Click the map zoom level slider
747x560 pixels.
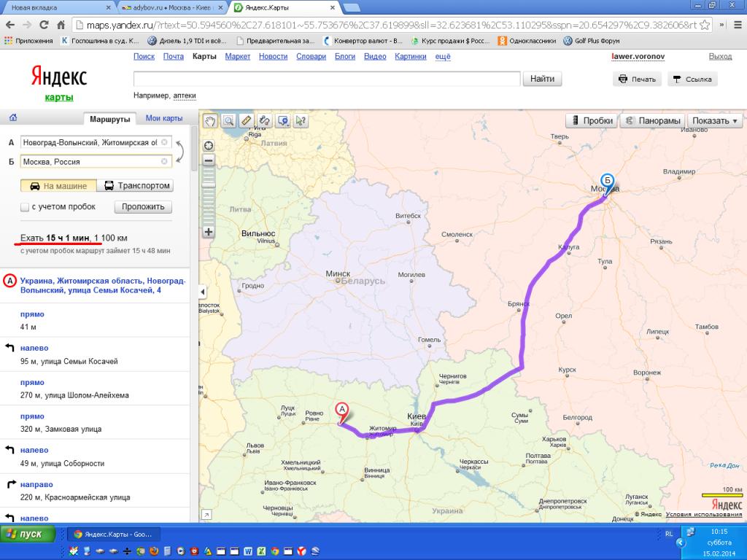click(x=209, y=195)
